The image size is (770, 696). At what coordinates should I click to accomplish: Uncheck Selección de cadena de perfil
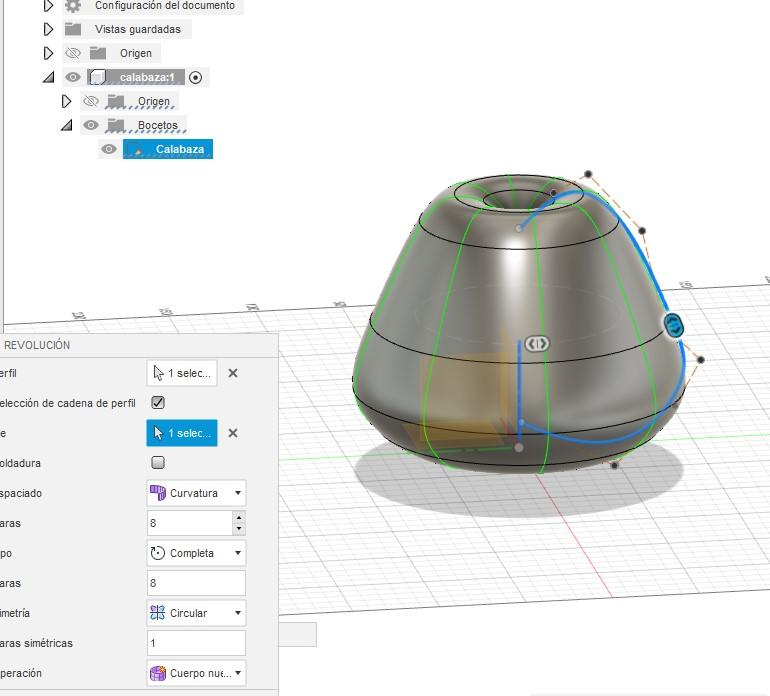158,403
